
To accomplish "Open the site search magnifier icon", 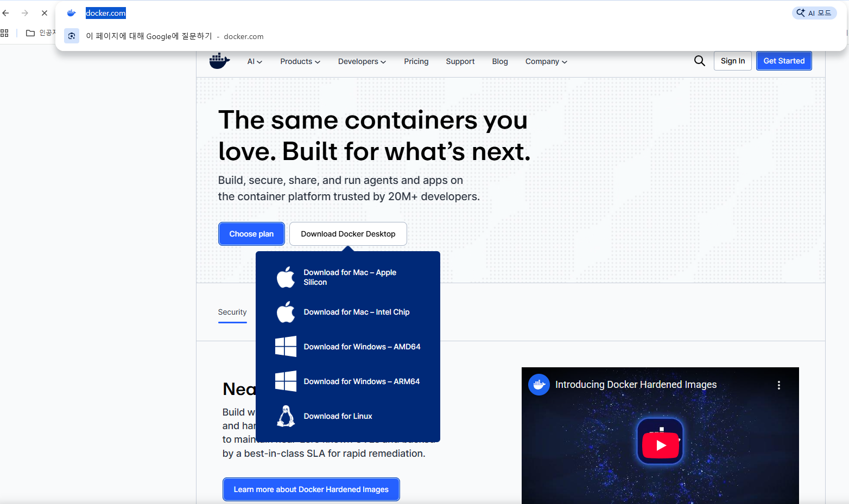I will (700, 61).
